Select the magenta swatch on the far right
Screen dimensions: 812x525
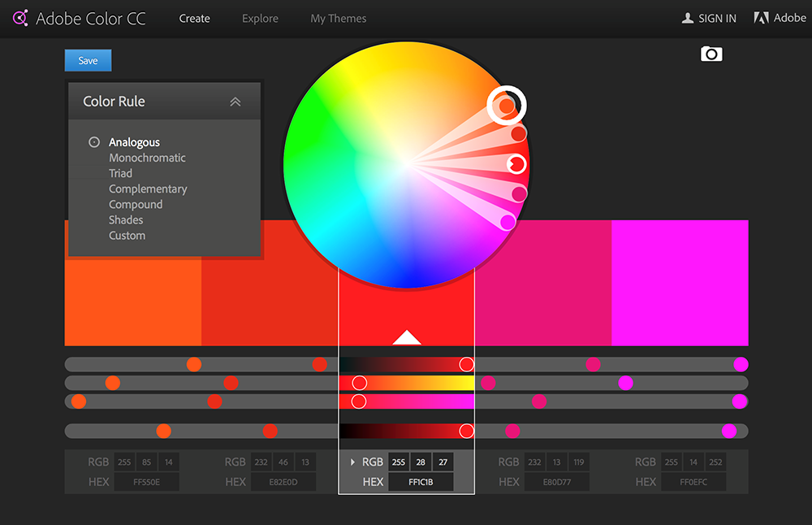(x=680, y=282)
